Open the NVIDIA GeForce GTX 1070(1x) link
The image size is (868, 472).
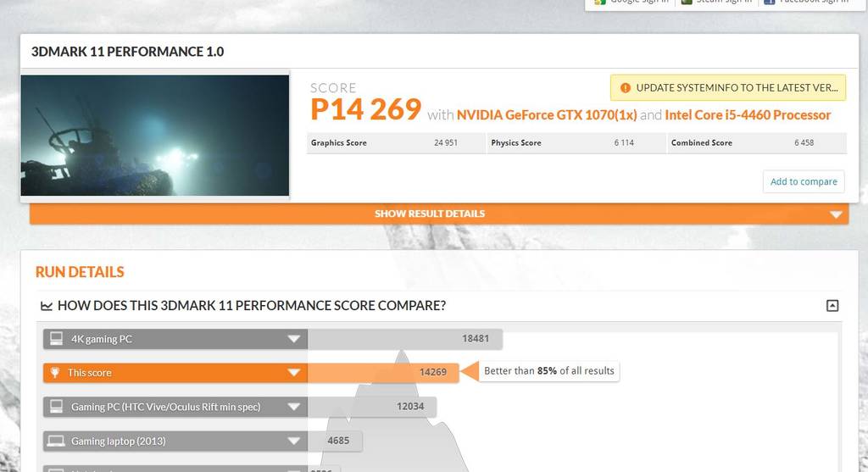tap(547, 115)
